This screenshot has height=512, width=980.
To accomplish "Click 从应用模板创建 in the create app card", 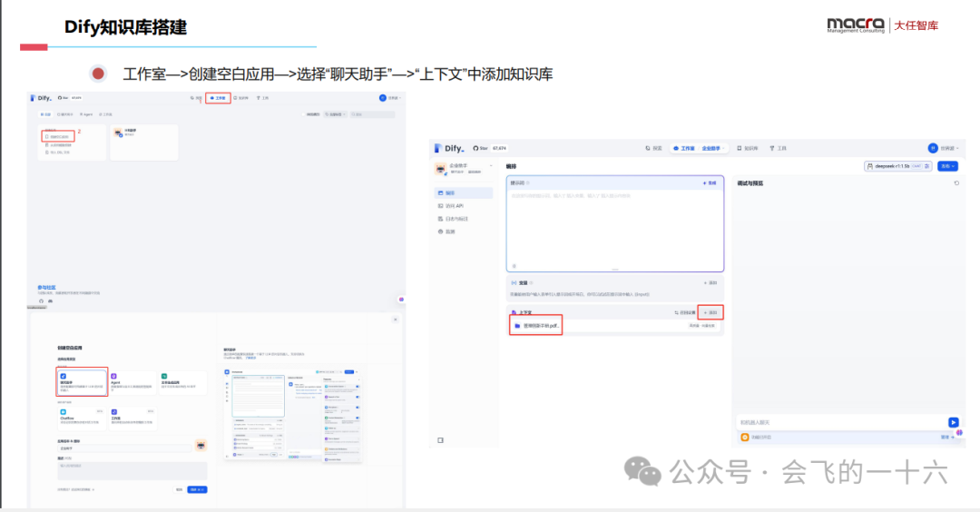I will (x=59, y=145).
